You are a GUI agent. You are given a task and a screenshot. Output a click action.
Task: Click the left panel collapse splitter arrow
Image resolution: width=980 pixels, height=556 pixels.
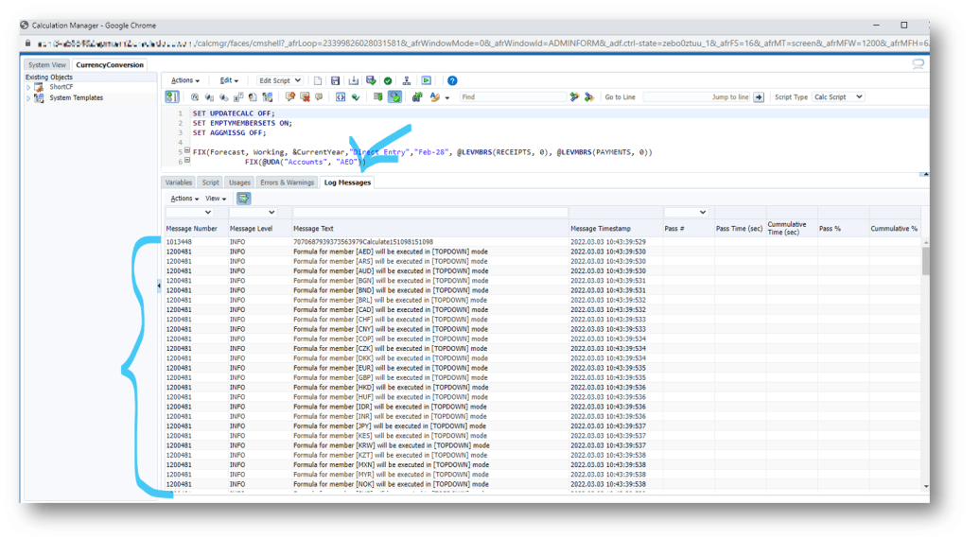159,286
